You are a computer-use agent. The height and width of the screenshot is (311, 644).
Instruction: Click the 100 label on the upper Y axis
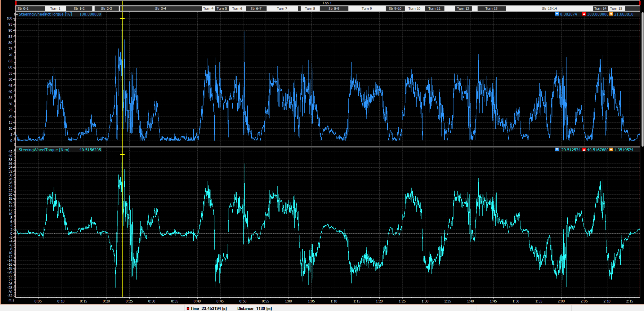(10, 18)
